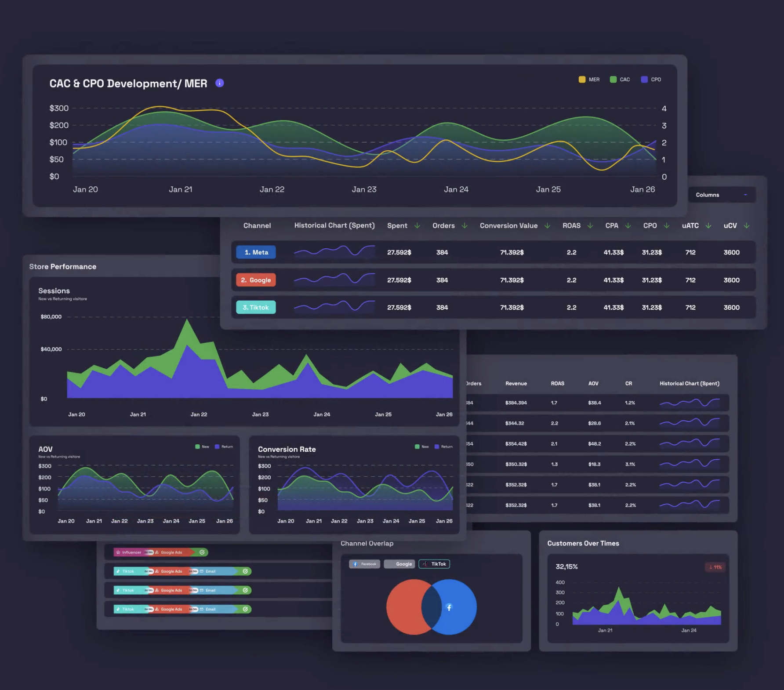The image size is (784, 690).
Task: Toggle the CPO legend series
Action: pos(644,80)
